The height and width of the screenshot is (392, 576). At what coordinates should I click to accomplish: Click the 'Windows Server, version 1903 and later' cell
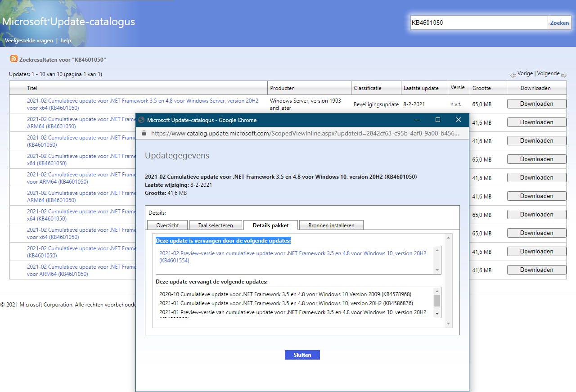306,104
